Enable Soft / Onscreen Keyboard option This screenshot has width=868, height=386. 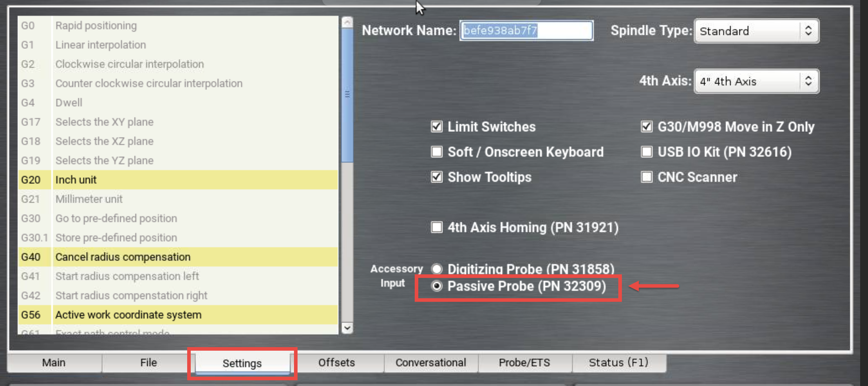(x=437, y=152)
